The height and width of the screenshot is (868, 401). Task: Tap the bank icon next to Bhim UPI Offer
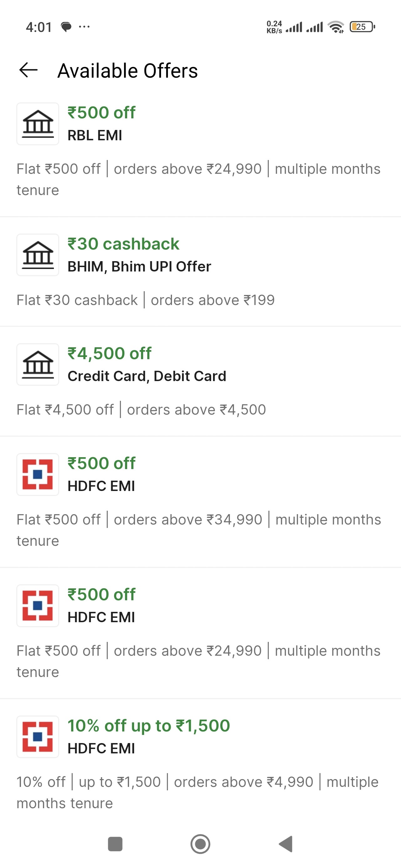click(x=38, y=255)
